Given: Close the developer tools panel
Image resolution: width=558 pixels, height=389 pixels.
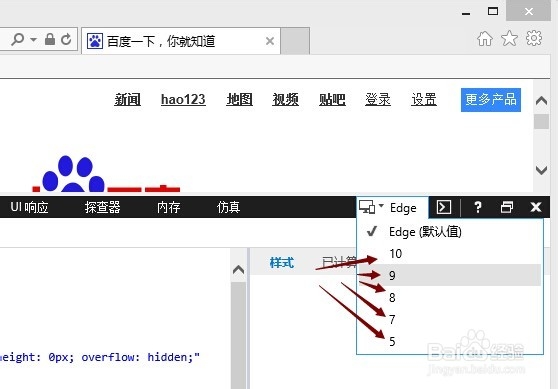Looking at the screenshot, I should [x=536, y=207].
